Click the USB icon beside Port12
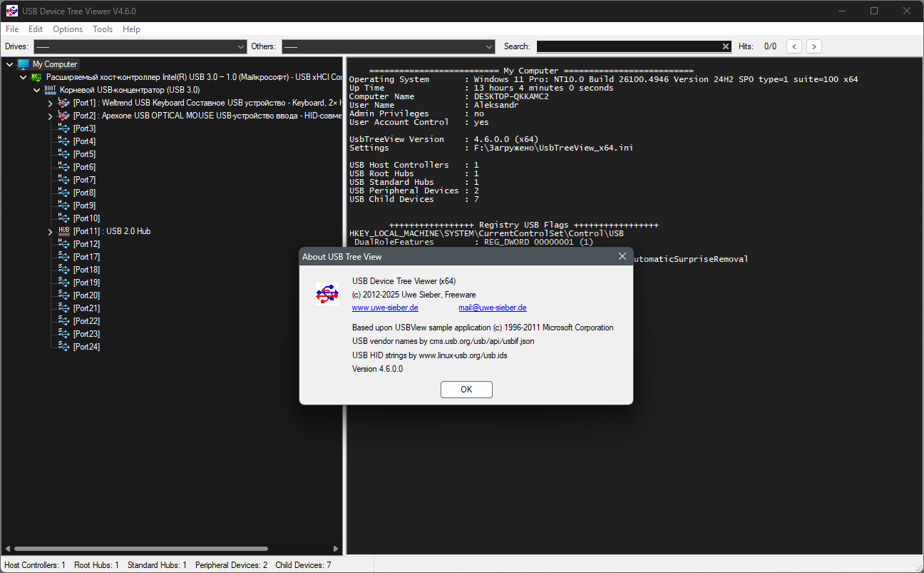 click(x=63, y=244)
